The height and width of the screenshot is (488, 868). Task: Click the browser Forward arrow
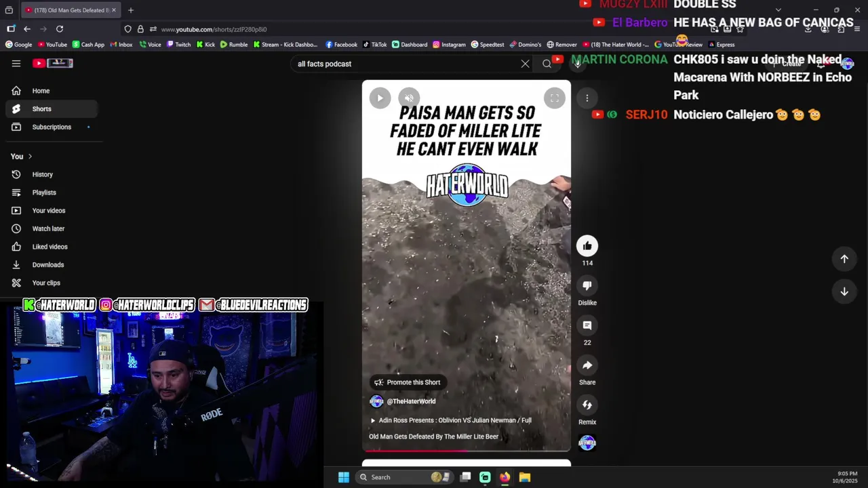coord(43,29)
